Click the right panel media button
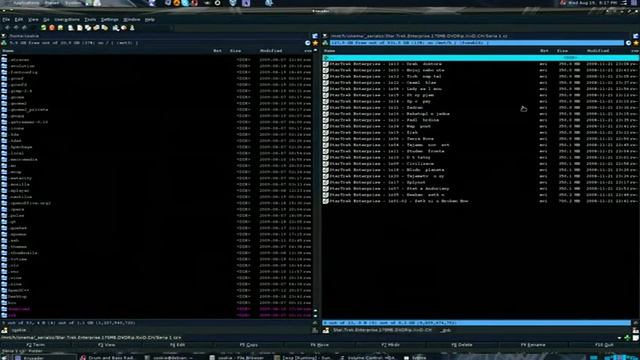 pyautogui.click(x=325, y=43)
